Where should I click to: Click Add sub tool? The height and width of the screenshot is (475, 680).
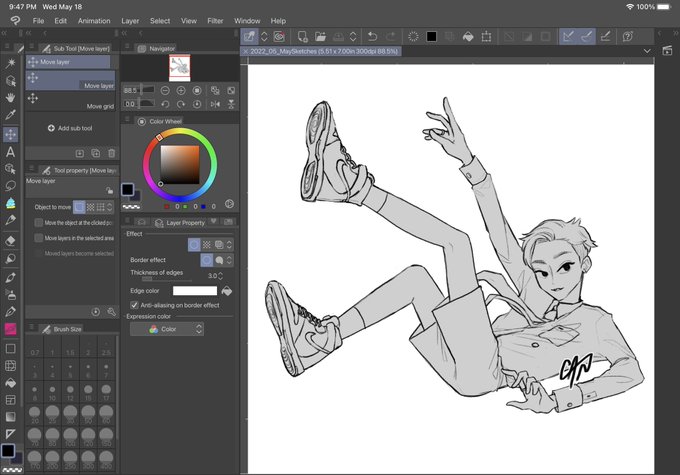coord(70,128)
